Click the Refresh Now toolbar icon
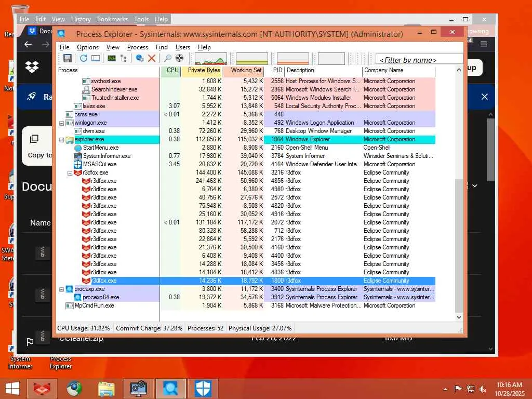The height and width of the screenshot is (399, 532). tap(84, 58)
